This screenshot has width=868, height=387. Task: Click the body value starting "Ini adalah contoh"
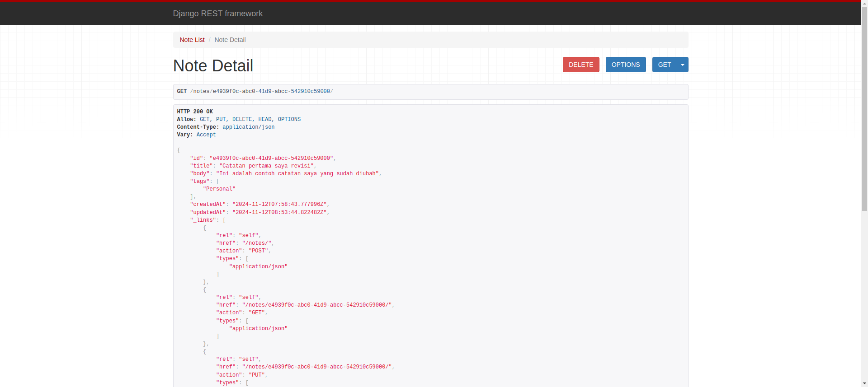click(297, 174)
